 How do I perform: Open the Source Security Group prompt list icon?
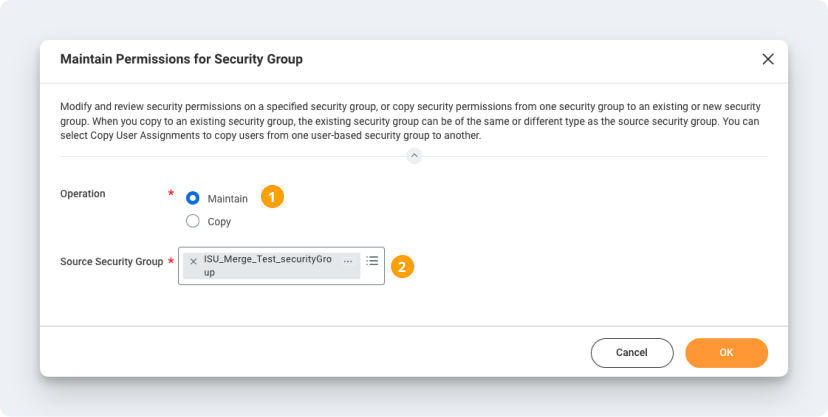point(372,261)
